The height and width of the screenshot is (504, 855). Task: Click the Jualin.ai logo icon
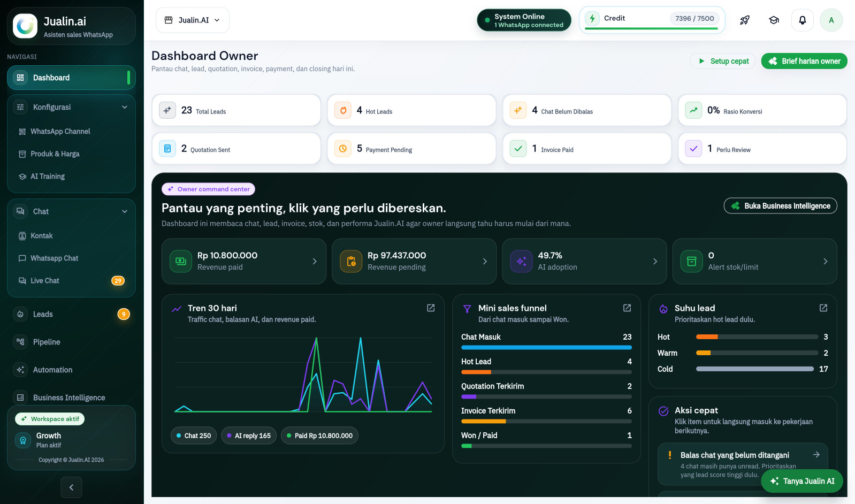tap(25, 26)
